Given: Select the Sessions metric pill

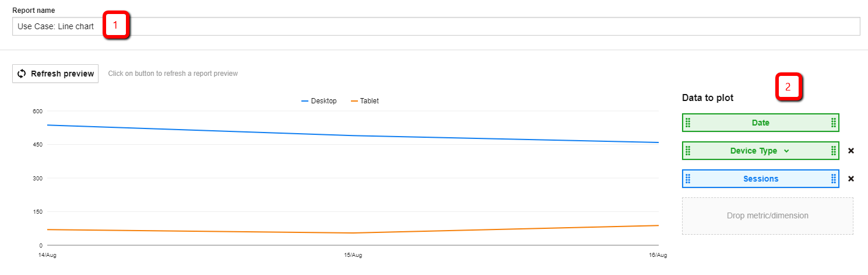Looking at the screenshot, I should tap(760, 179).
